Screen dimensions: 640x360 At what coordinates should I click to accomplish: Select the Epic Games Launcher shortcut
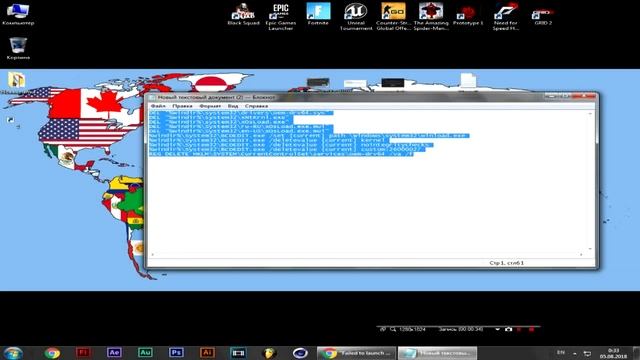point(281,17)
